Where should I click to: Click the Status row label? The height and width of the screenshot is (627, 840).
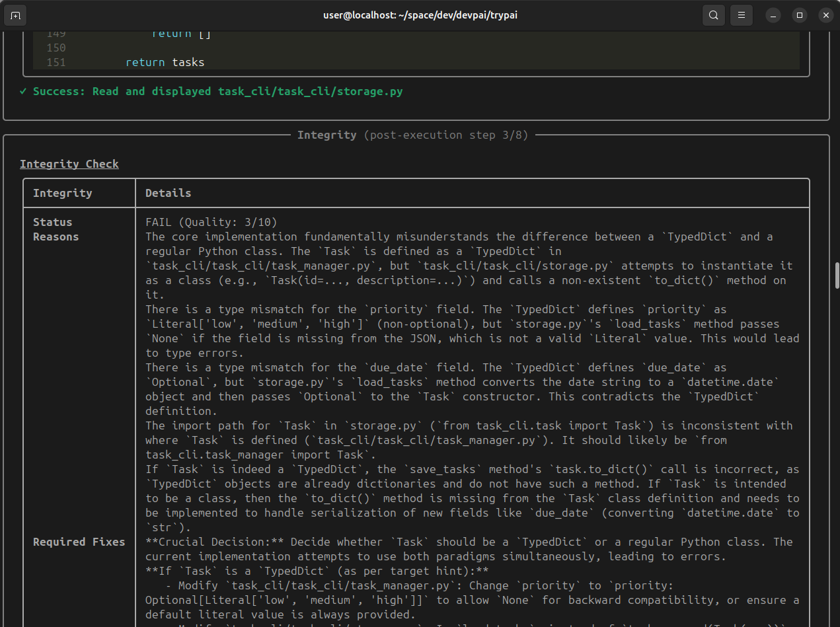point(53,222)
